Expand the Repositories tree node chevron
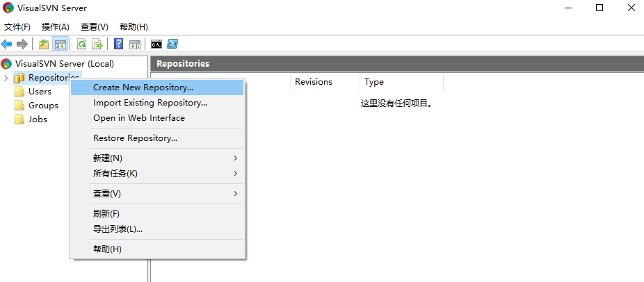Viewport: 644px width, 282px height. coord(6,78)
